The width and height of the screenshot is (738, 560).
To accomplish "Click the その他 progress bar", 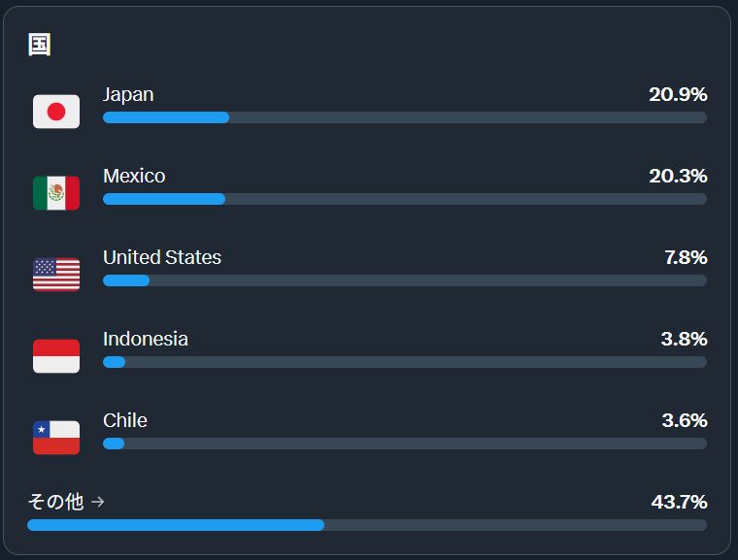I will pos(367,525).
